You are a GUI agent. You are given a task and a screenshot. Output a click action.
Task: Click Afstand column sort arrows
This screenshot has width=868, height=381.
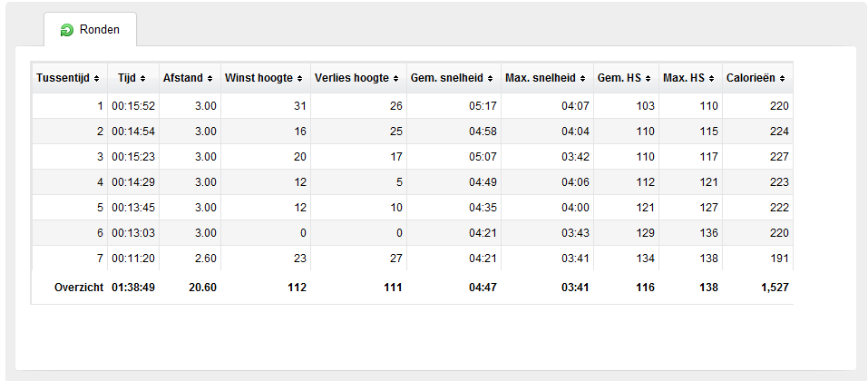(210, 79)
